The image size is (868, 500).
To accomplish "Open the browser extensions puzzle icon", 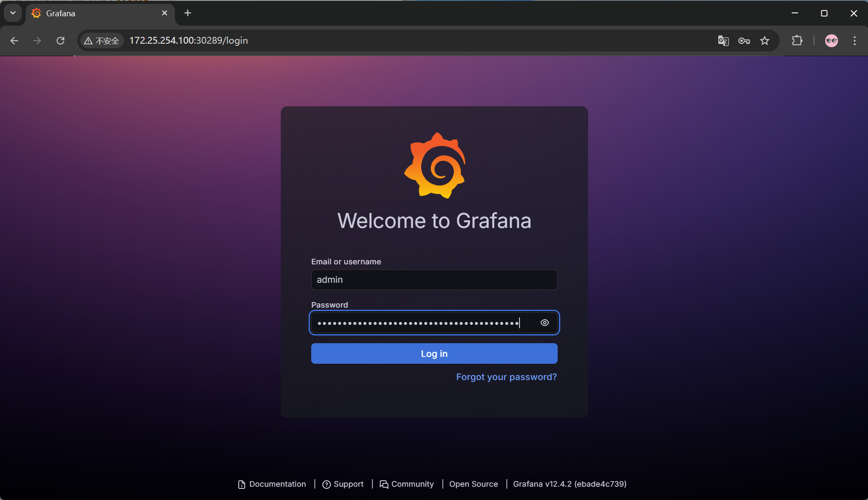I will point(797,41).
